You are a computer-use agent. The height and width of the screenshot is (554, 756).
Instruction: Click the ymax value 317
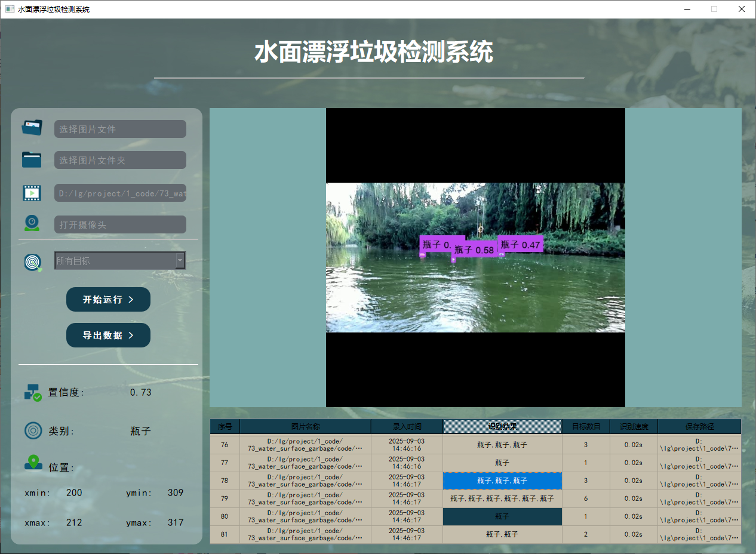[176, 522]
